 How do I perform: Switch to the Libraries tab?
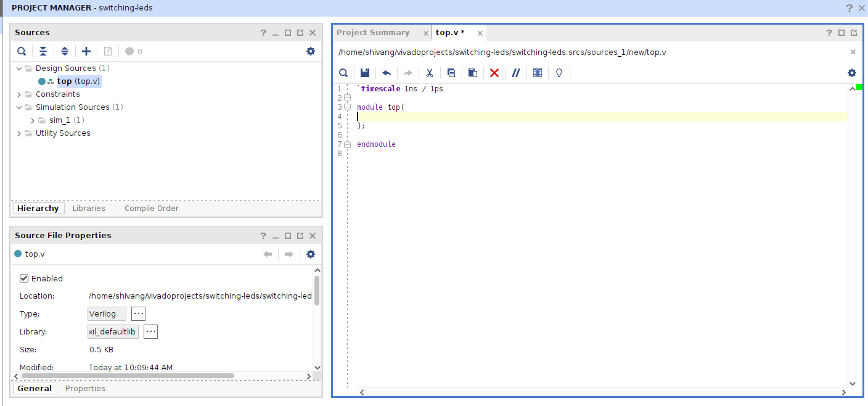click(89, 209)
